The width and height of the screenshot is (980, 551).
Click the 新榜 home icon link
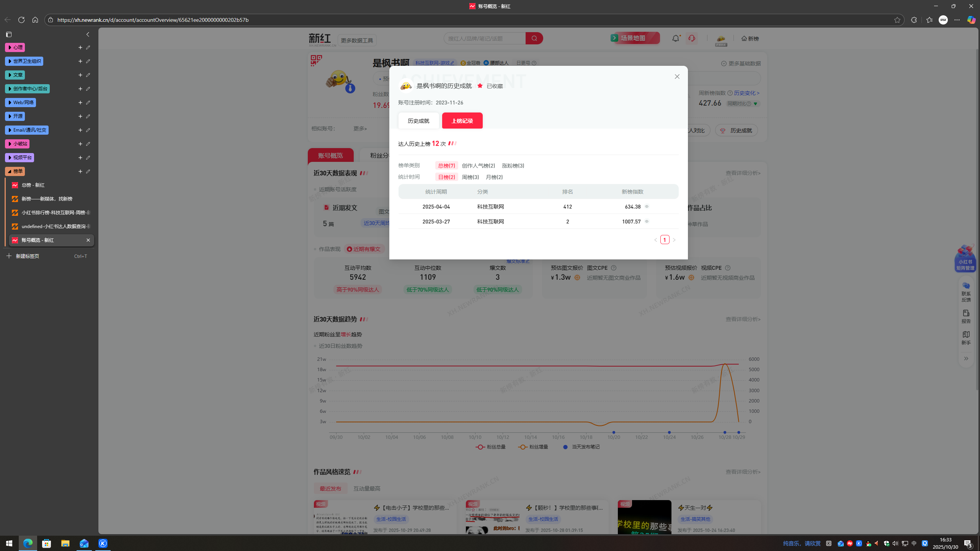[x=750, y=39]
